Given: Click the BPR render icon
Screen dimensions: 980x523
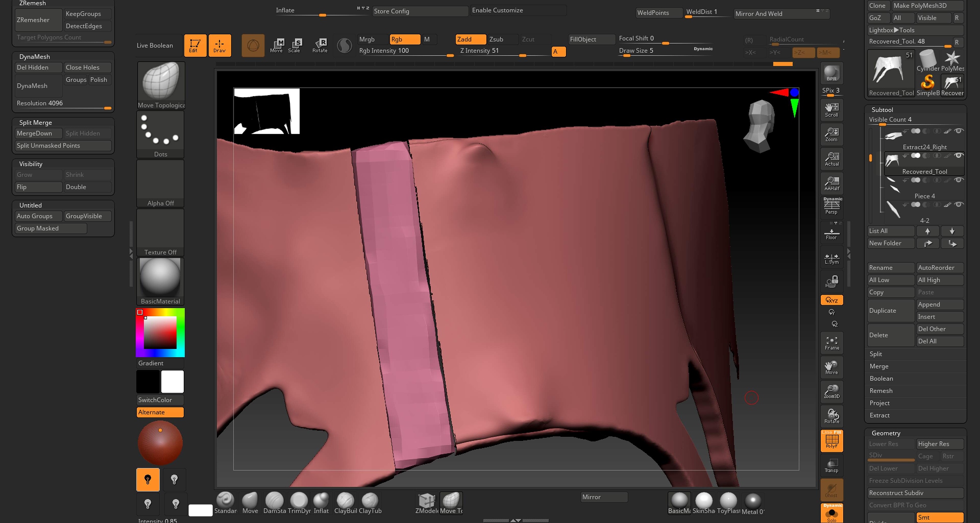Looking at the screenshot, I should pyautogui.click(x=831, y=74).
